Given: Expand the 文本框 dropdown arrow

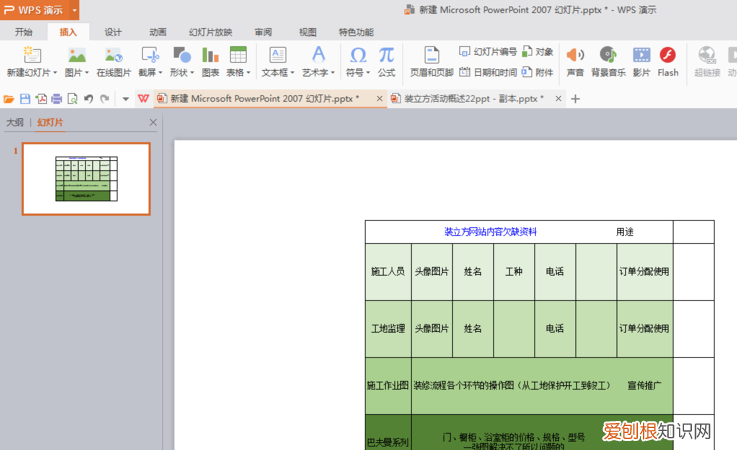Looking at the screenshot, I should point(292,73).
